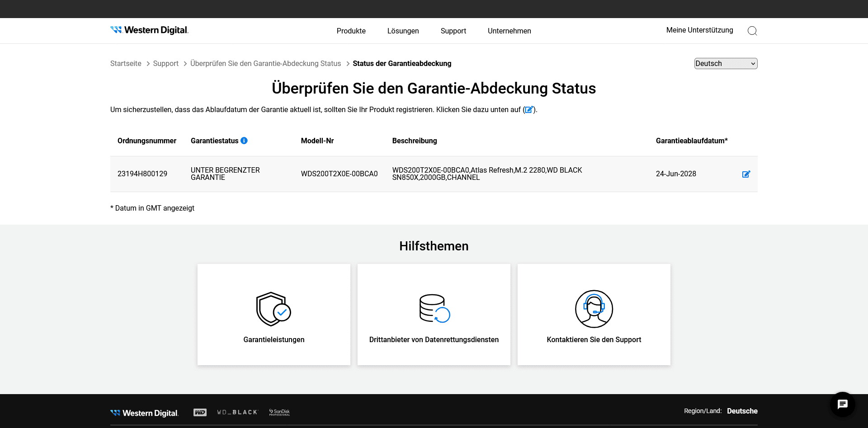
Task: Click serial number 23194H800129
Action: coord(142,174)
